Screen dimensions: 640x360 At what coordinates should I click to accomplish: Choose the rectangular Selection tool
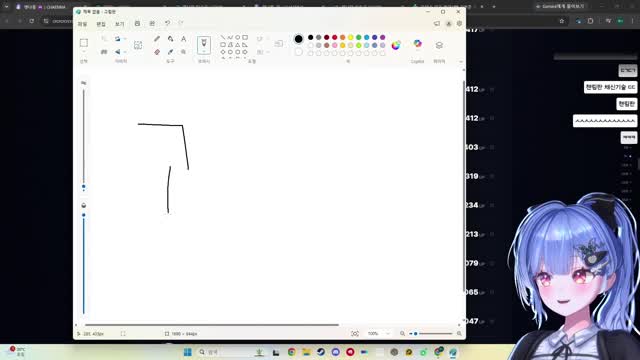84,43
